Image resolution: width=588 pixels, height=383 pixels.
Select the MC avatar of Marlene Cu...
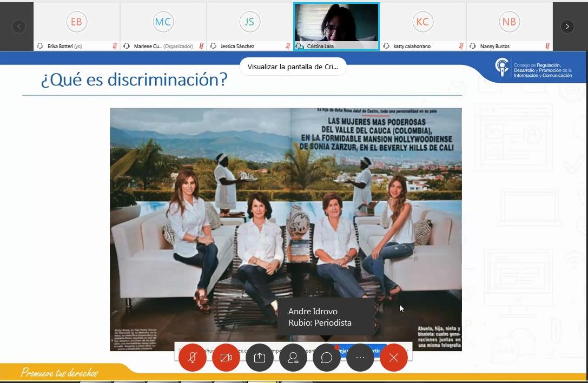(163, 22)
